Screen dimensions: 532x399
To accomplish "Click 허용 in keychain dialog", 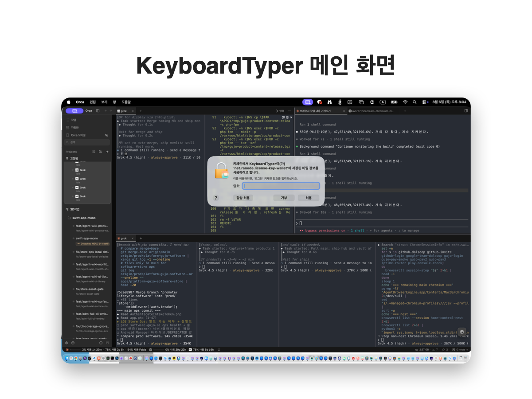I will [x=309, y=198].
